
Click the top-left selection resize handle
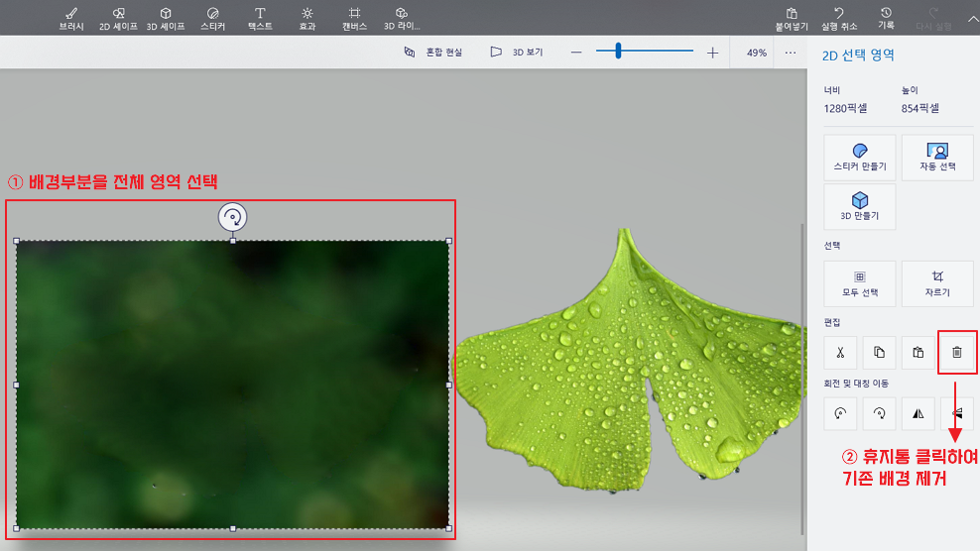[16, 241]
